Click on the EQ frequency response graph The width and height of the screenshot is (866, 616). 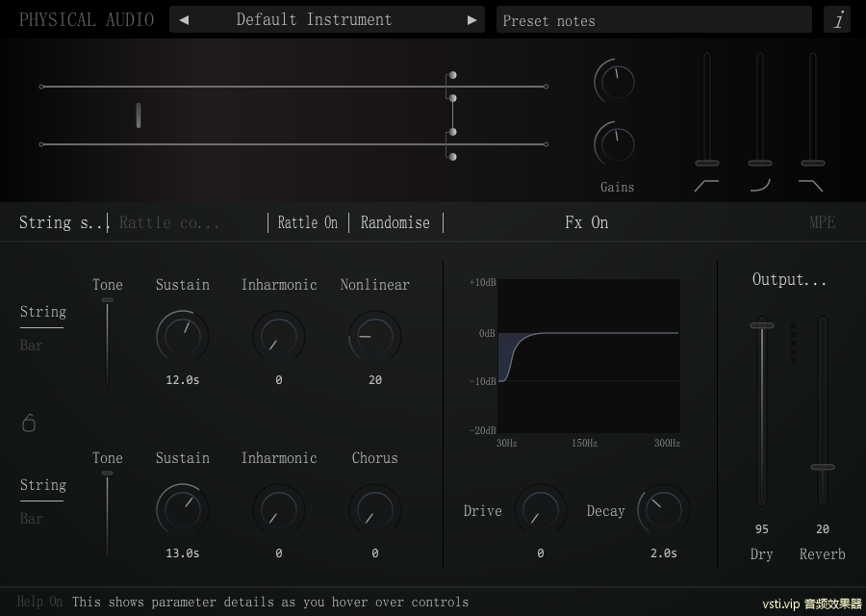589,356
